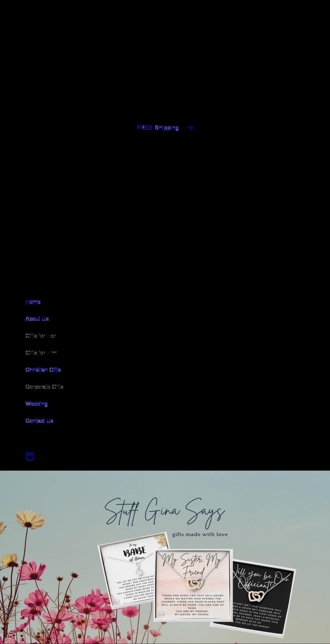This screenshot has width=330, height=644.
Task: Open the Contact Us page
Action: pos(40,421)
